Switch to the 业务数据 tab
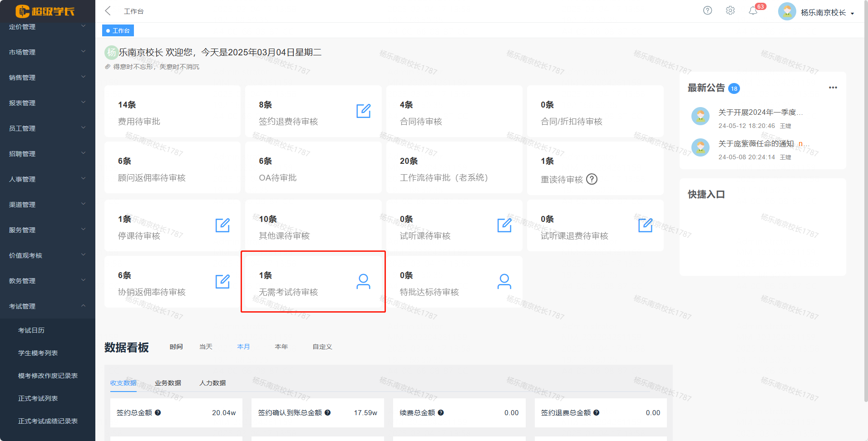 click(167, 382)
